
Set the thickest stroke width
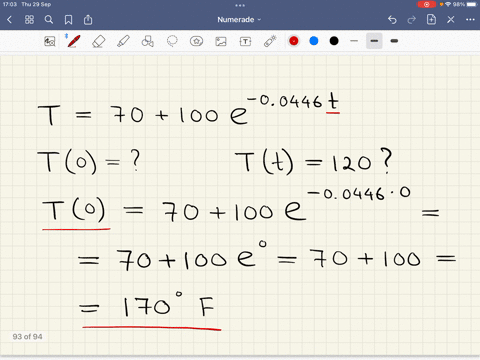(394, 41)
